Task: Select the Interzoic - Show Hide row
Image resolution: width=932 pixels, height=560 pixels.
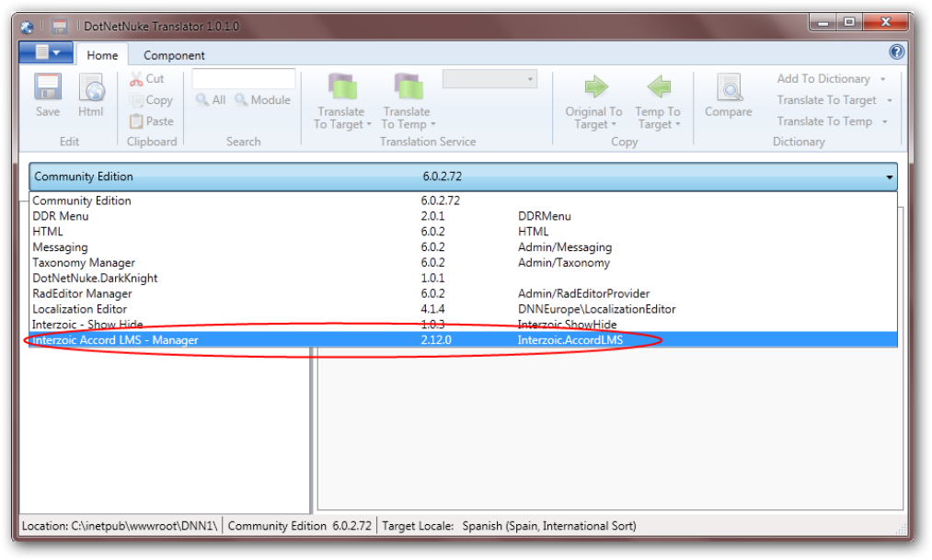Action: point(463,325)
